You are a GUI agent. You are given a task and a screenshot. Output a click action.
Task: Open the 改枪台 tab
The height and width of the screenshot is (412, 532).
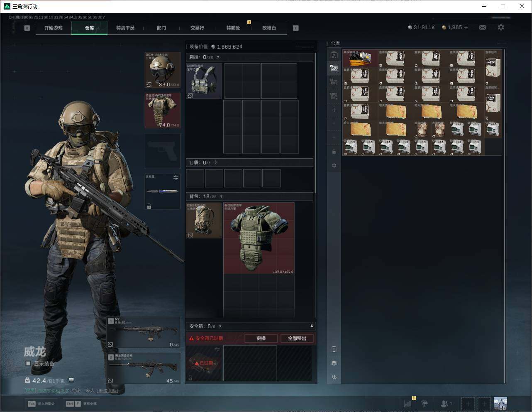[269, 28]
